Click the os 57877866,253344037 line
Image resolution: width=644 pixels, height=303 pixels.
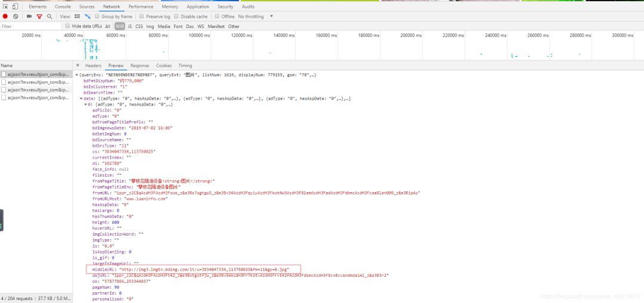coord(121,282)
